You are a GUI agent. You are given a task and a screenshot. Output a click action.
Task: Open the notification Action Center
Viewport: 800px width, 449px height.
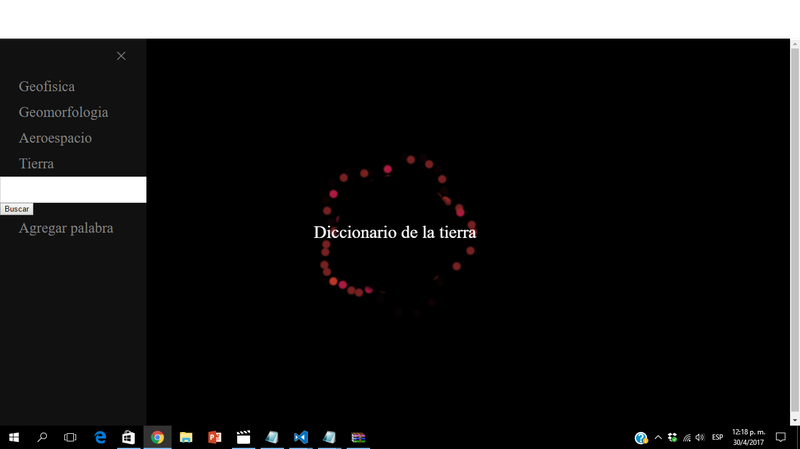(x=781, y=437)
